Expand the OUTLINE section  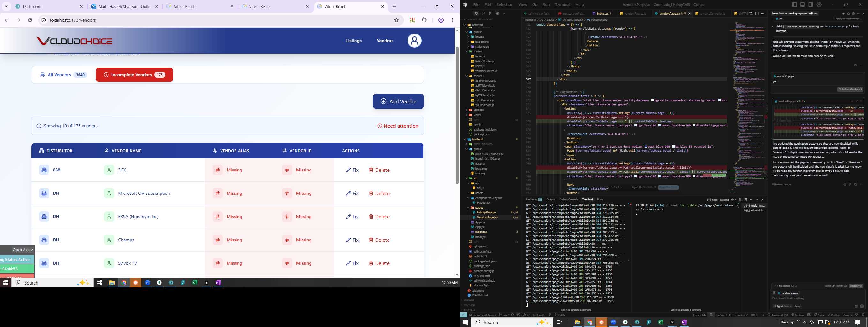(x=469, y=300)
